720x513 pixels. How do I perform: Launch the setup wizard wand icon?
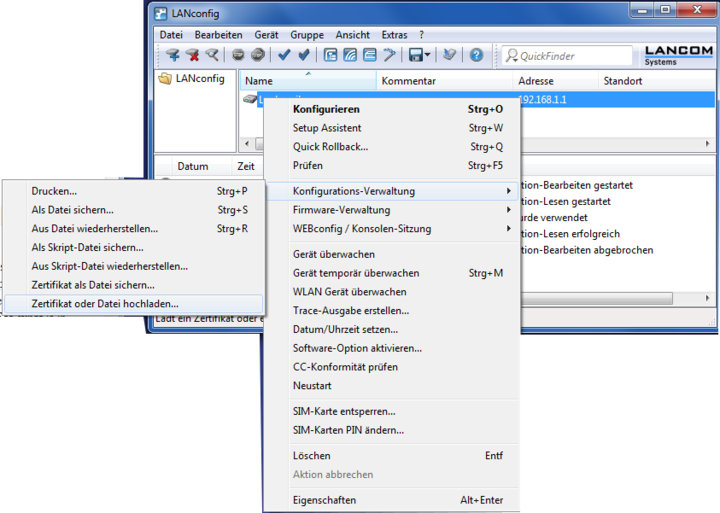[389, 55]
